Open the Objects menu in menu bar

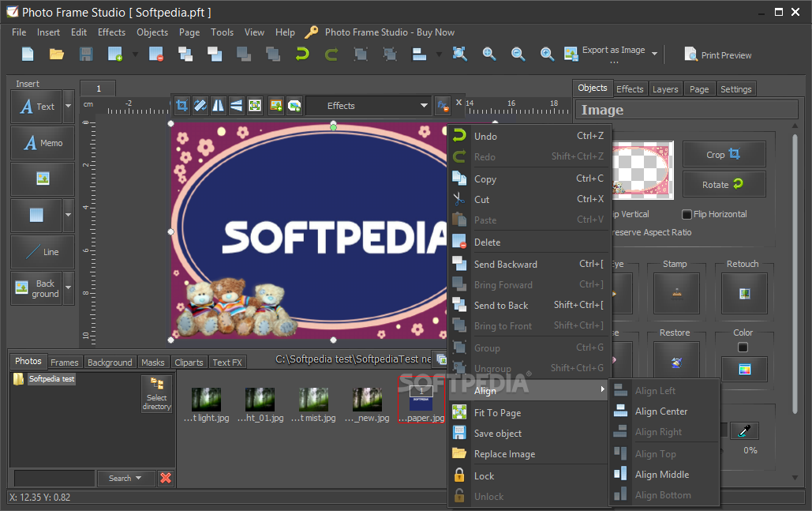pyautogui.click(x=152, y=32)
